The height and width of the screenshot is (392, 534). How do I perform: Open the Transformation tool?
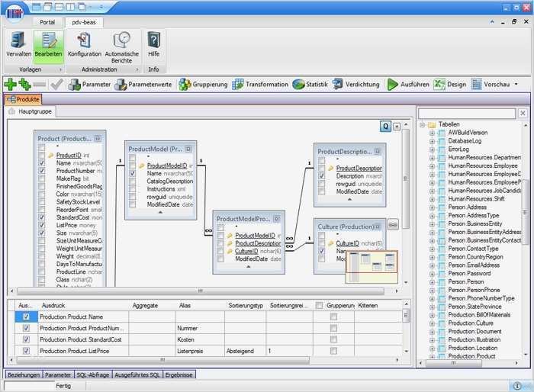pos(259,85)
